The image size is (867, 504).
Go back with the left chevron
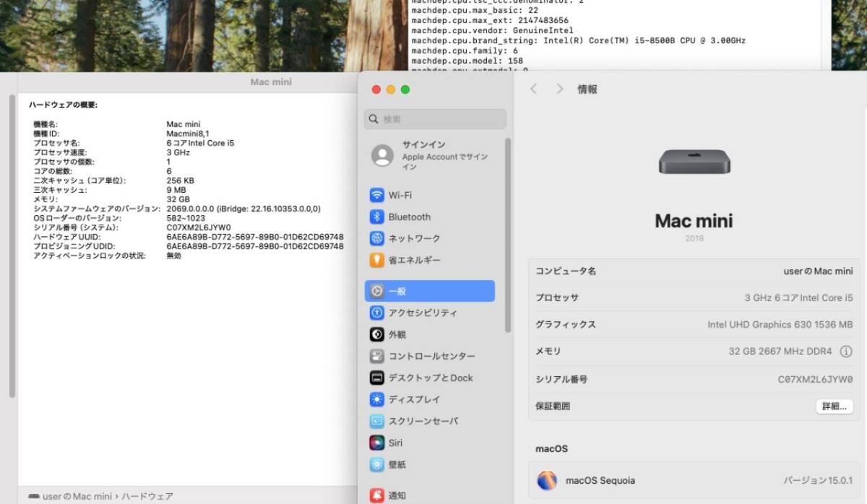[534, 89]
